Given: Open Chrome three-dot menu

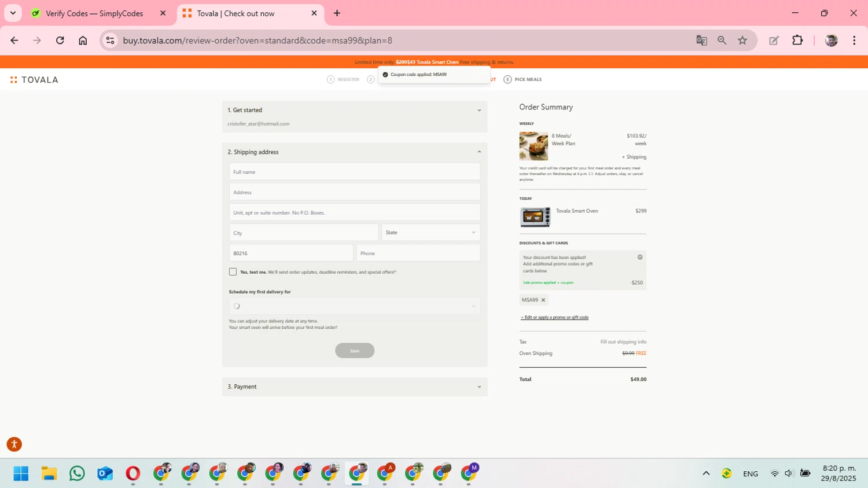Looking at the screenshot, I should click(x=854, y=41).
